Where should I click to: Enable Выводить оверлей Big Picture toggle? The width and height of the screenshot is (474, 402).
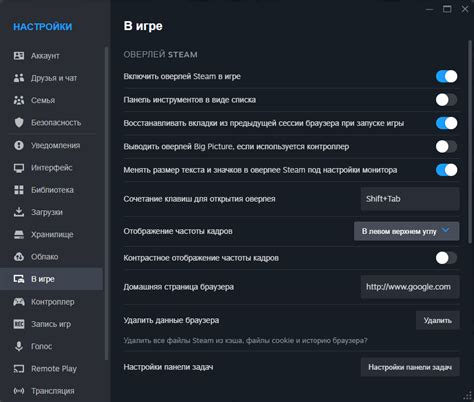tap(446, 146)
